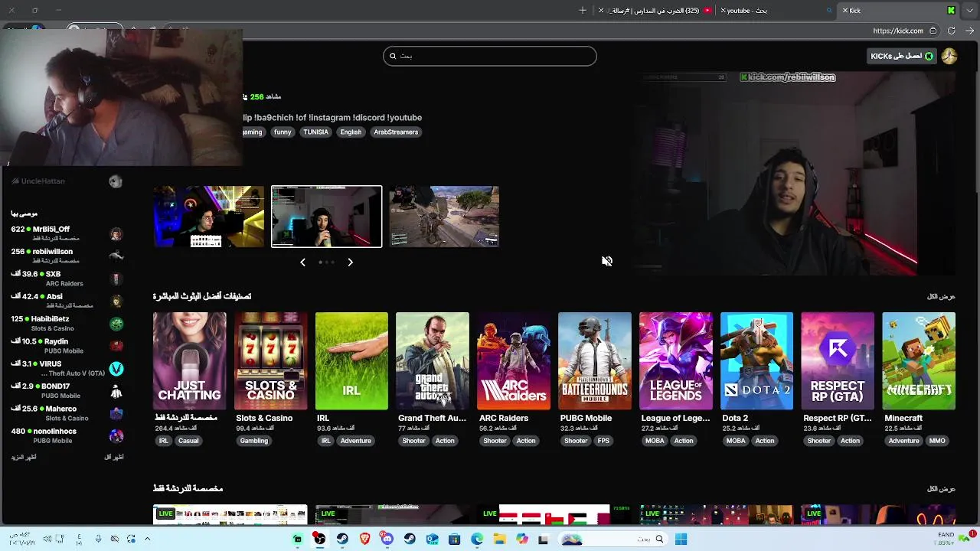Open Discord icon in the taskbar
The height and width of the screenshot is (551, 980).
[x=387, y=540]
